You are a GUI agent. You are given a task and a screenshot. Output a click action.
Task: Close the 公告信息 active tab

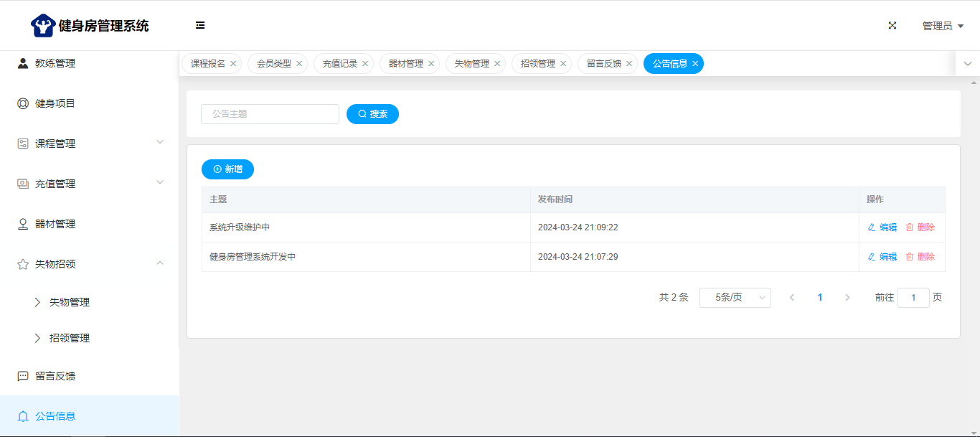[x=695, y=64]
